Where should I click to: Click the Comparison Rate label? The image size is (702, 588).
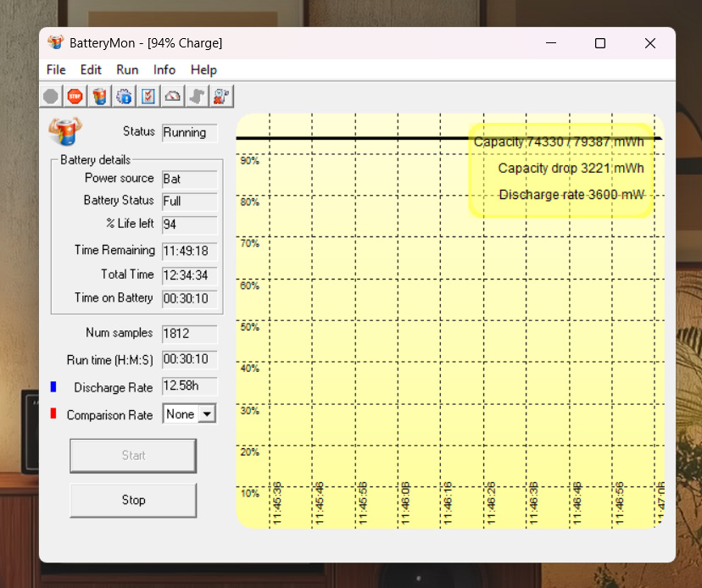pyautogui.click(x=109, y=415)
